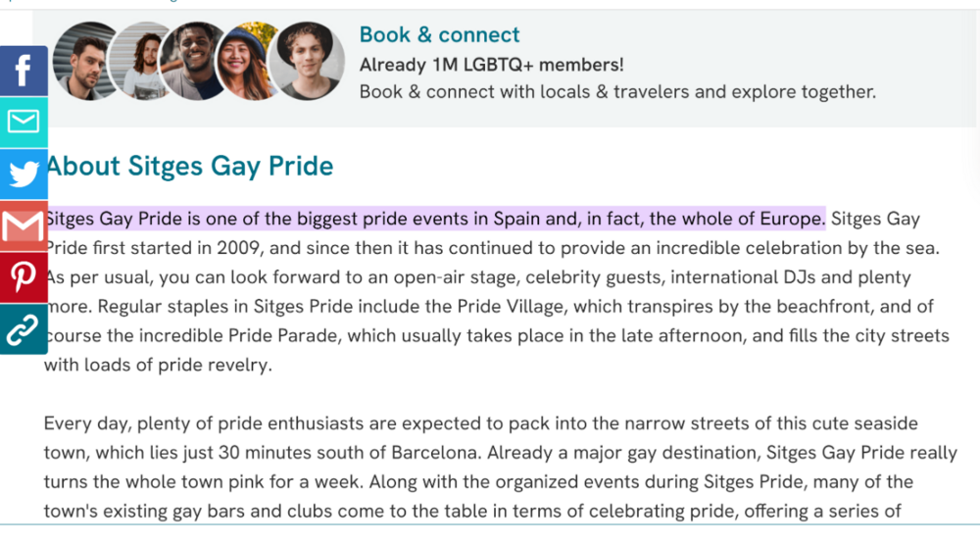Click the purple highlighted first sentence
Image resolution: width=980 pixels, height=543 pixels.
pyautogui.click(x=435, y=218)
